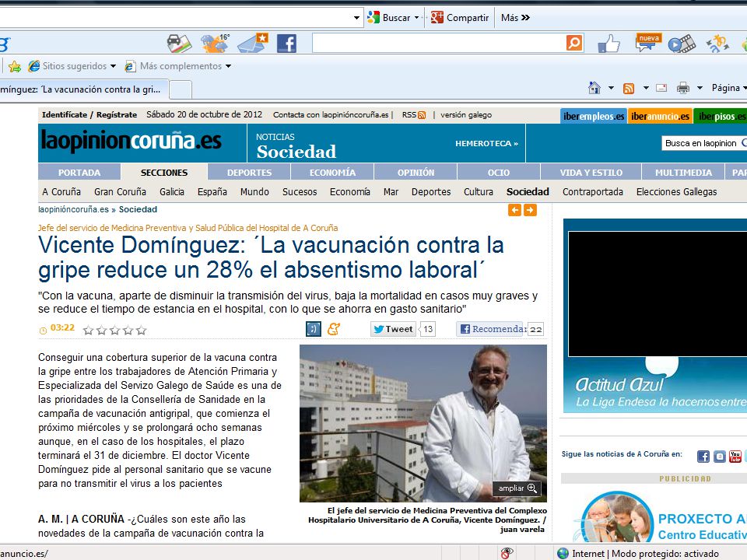
Task: Open the weather icon showing 16°
Action: (x=215, y=44)
